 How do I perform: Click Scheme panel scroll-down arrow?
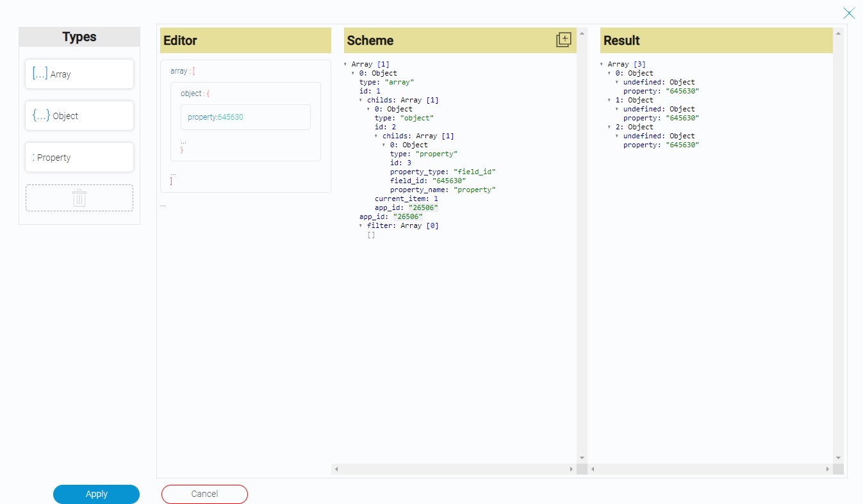click(x=582, y=457)
